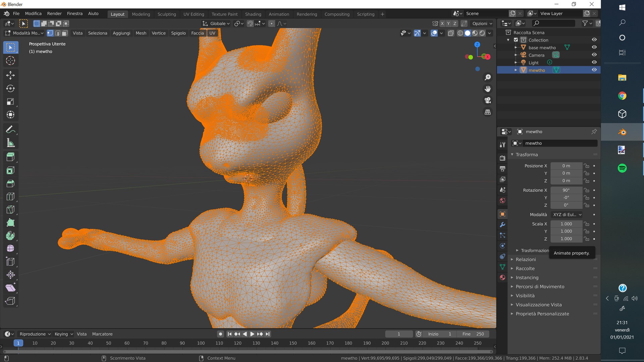Viewport: 644px width, 362px height.
Task: Expand the Relazioni panel
Action: point(526,259)
